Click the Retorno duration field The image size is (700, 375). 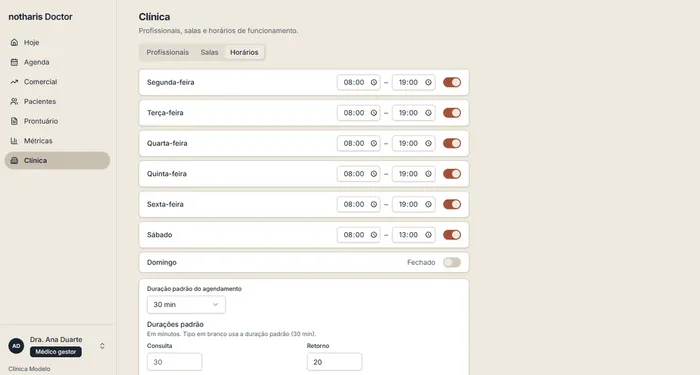334,362
